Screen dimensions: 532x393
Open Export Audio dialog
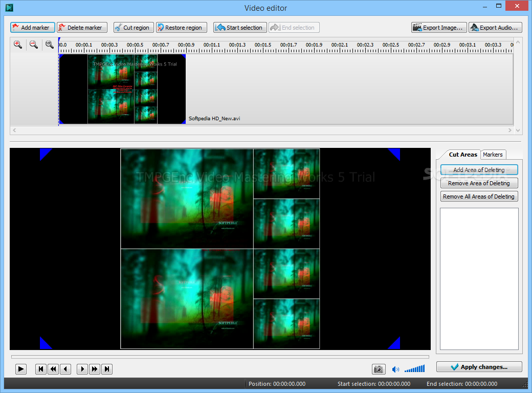[495, 28]
